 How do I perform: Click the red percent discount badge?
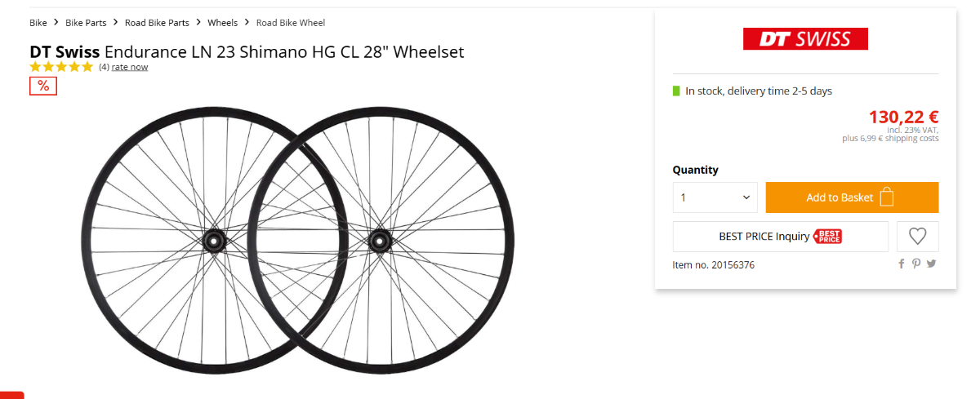43,86
